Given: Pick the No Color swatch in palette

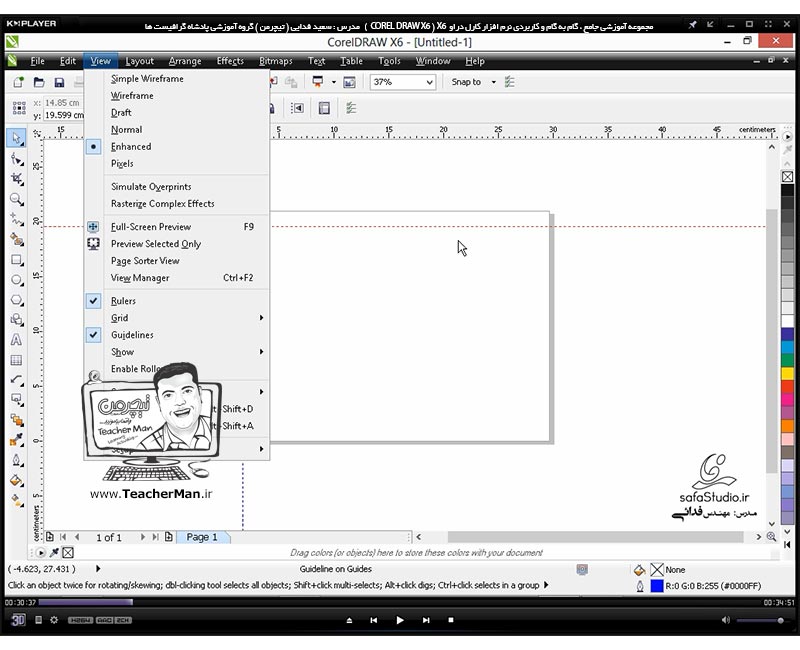Looking at the screenshot, I should [787, 177].
